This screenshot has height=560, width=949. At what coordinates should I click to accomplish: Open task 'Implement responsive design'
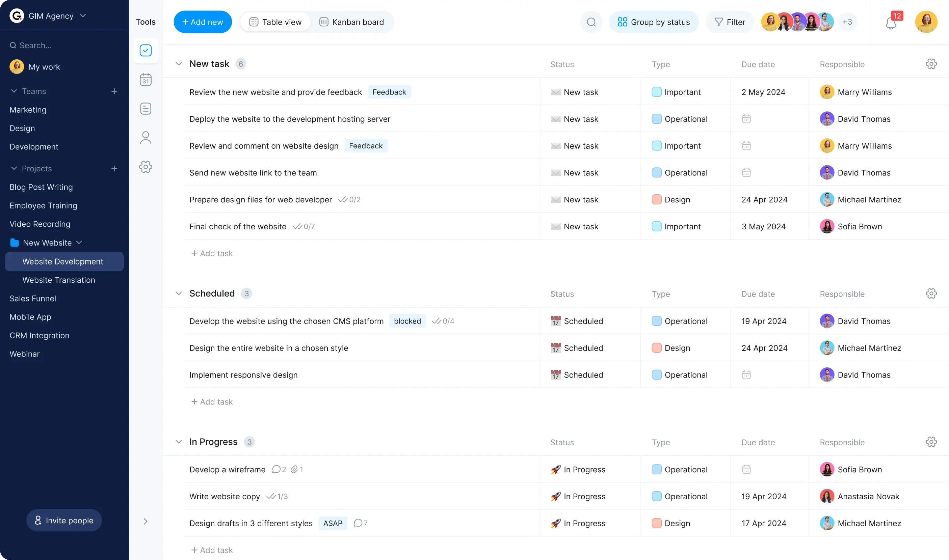[x=243, y=375]
